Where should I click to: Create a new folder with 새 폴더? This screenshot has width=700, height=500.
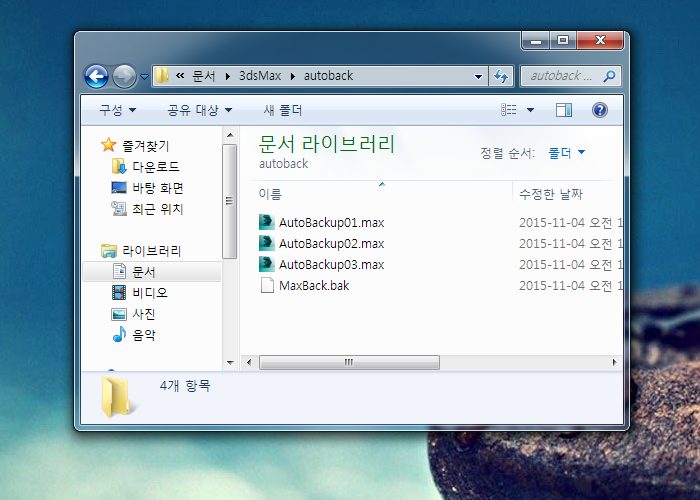[x=283, y=110]
